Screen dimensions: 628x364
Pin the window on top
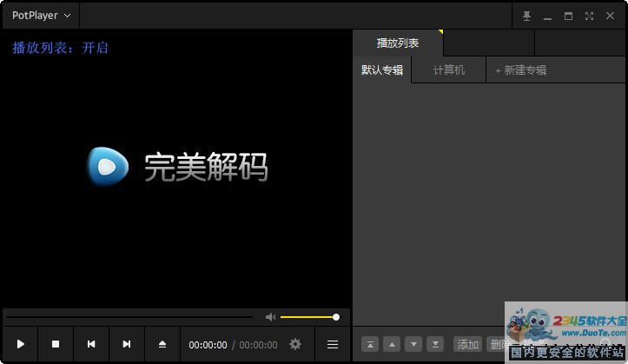coord(526,16)
